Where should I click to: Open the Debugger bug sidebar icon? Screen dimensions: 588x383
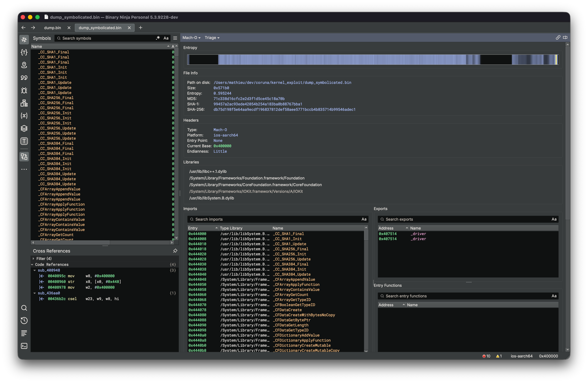tap(24, 90)
